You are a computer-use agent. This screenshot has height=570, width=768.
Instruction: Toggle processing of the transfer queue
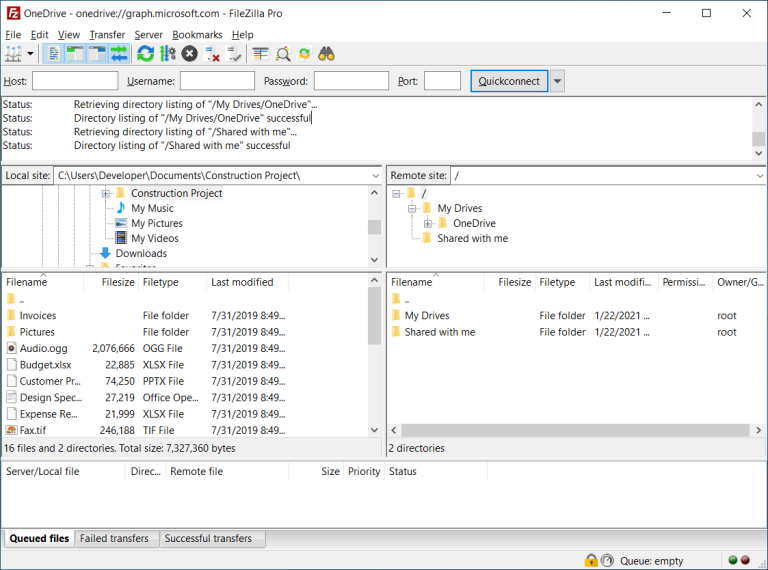[x=168, y=54]
